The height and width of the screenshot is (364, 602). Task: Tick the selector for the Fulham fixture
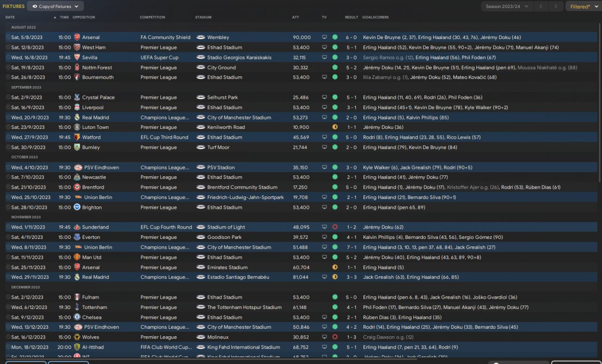8,297
